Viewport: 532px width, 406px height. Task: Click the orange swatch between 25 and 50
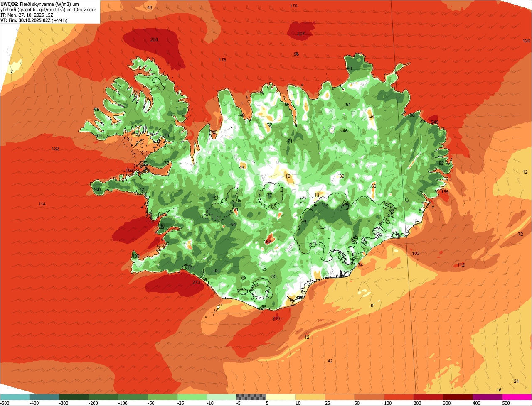click(x=340, y=397)
